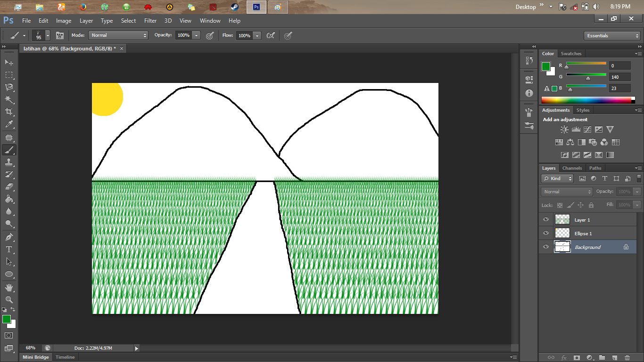644x362 pixels.
Task: Open the Essentials workspace switcher
Action: coord(611,35)
